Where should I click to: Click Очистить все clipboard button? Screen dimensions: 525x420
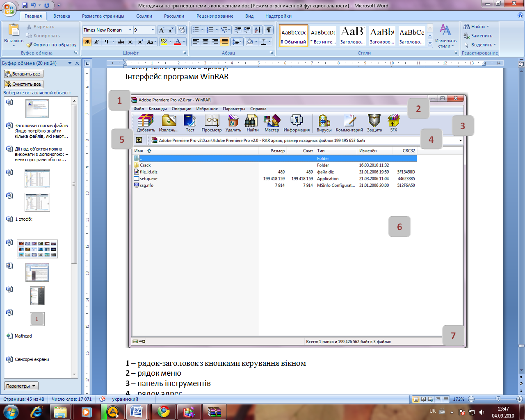(23, 84)
